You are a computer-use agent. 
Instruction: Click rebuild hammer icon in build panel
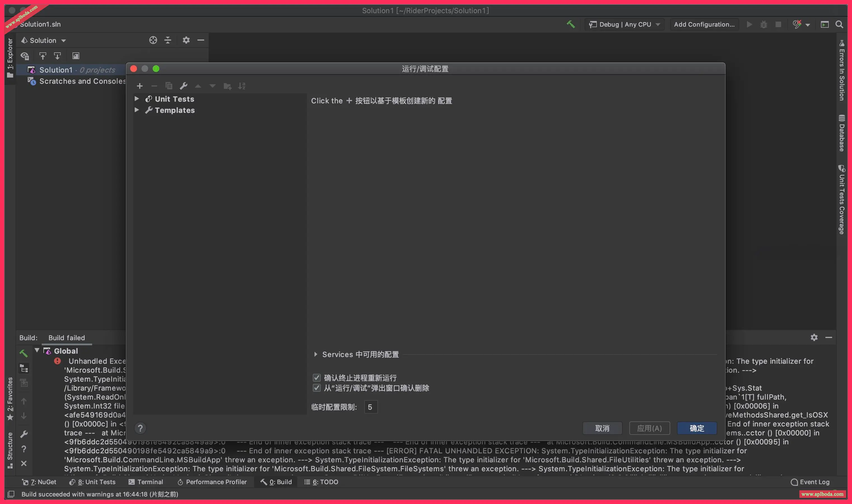click(24, 353)
